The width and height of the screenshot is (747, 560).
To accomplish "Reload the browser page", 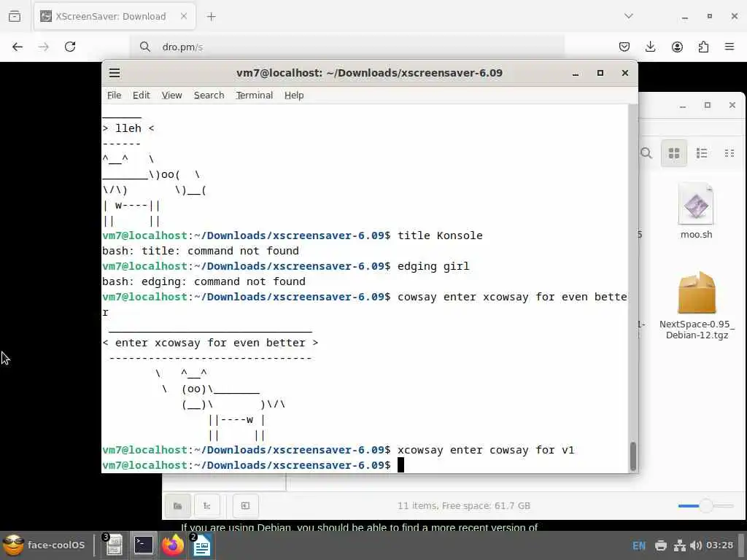I will [x=70, y=47].
